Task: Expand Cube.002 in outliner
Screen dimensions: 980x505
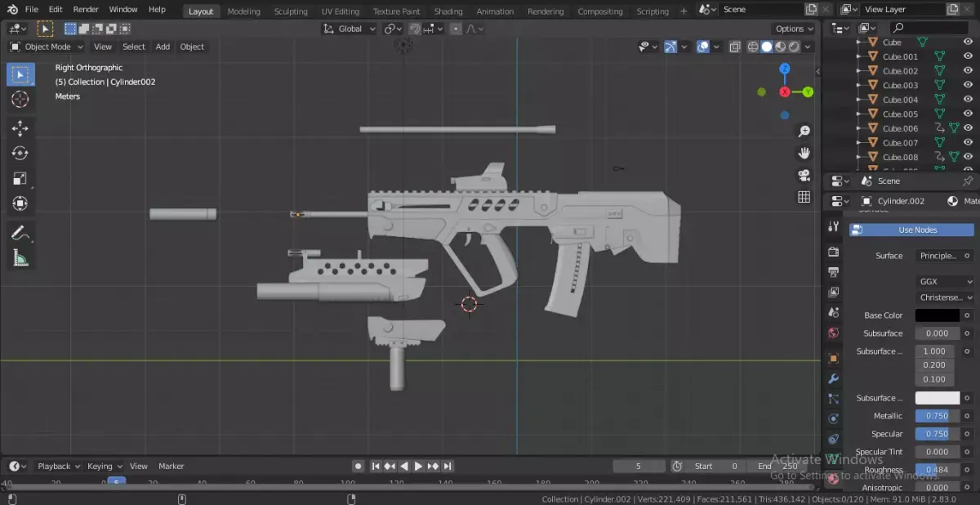Action: click(x=858, y=71)
